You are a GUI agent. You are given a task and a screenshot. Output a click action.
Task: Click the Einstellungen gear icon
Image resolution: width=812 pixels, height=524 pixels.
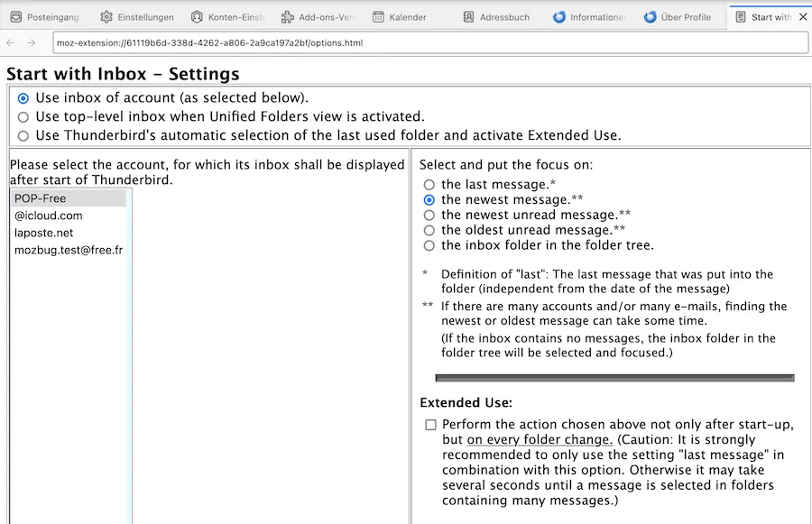click(106, 17)
